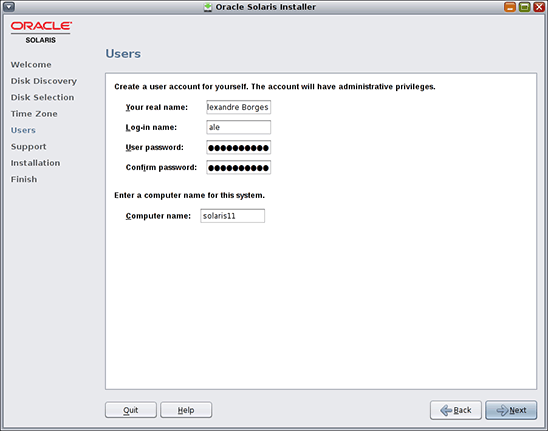548x431 pixels.
Task: Maximize the Oracle Solaris Installer window
Action: click(525, 7)
